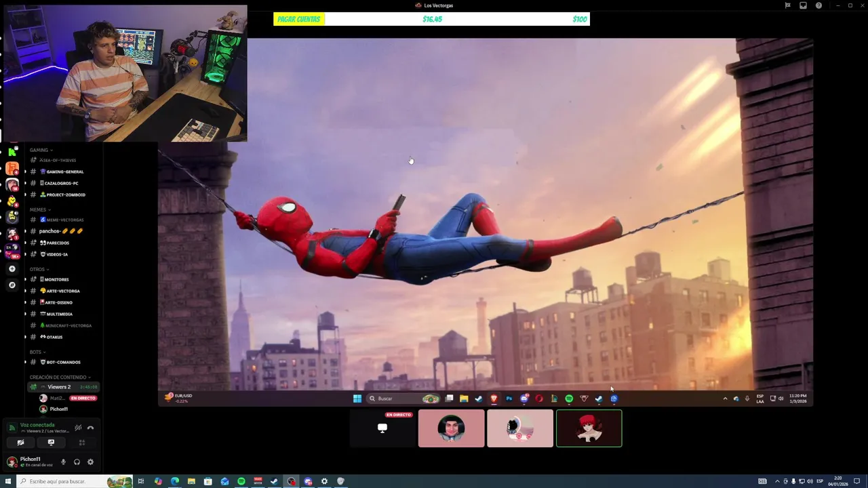Select the green-bordered red-haired avatar tile
Viewport: 868px width, 488px height.
[589, 428]
